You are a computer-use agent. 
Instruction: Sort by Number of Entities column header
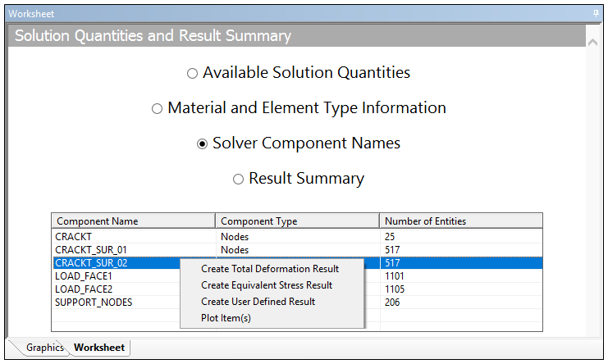tap(459, 221)
